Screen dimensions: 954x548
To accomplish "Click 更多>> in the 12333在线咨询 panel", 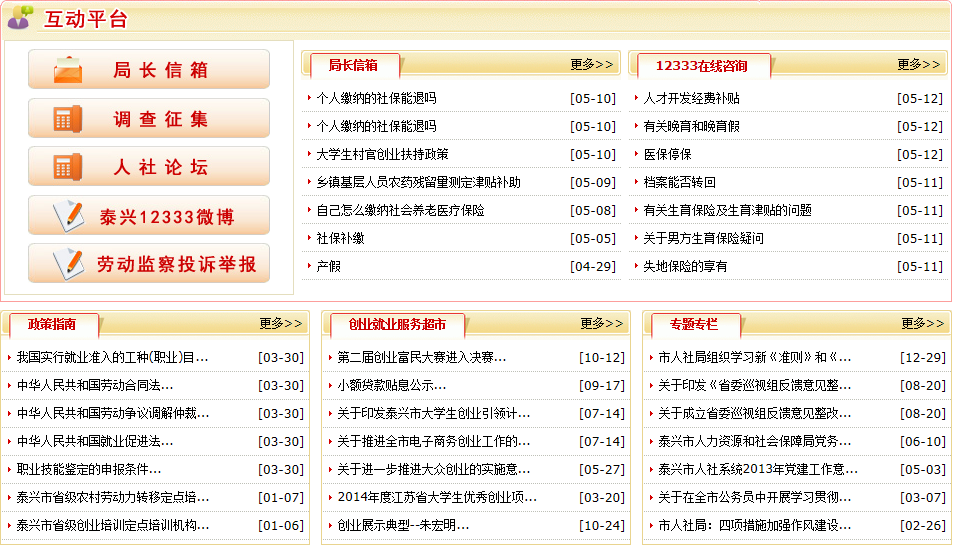I will 919,64.
